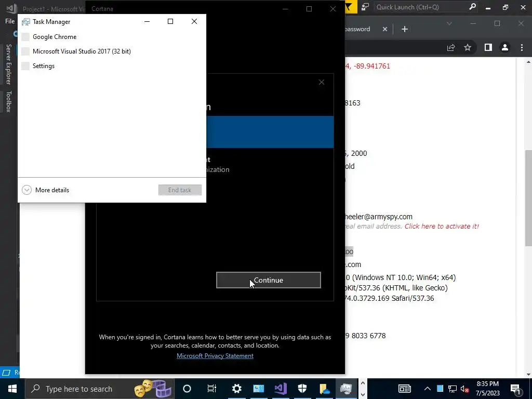Image resolution: width=532 pixels, height=399 pixels.
Task: Open News and interests taskbar icon
Action: [404, 389]
